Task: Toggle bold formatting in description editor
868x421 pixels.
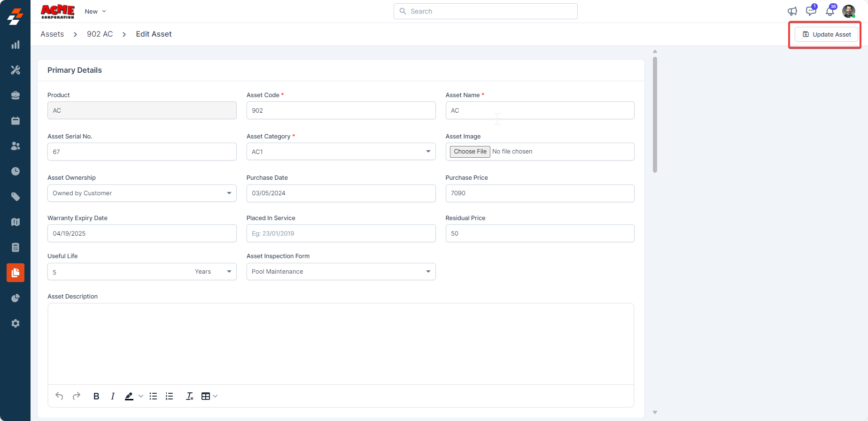Action: 96,396
